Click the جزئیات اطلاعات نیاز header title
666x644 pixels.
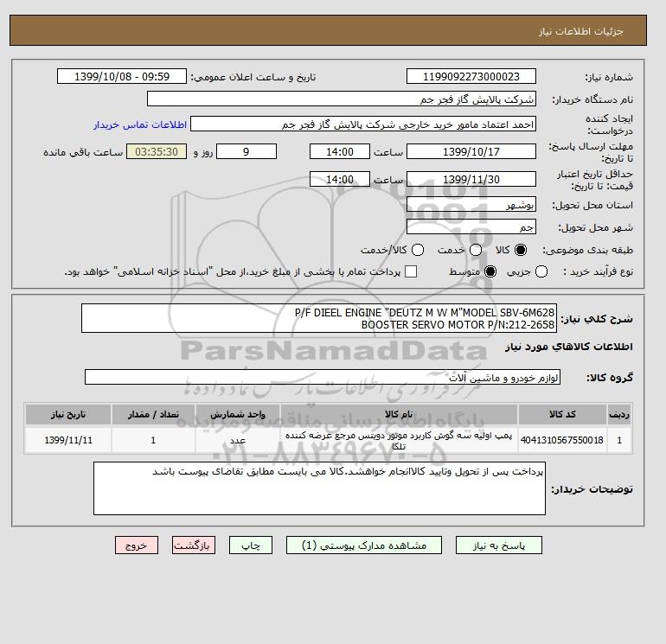pos(580,31)
